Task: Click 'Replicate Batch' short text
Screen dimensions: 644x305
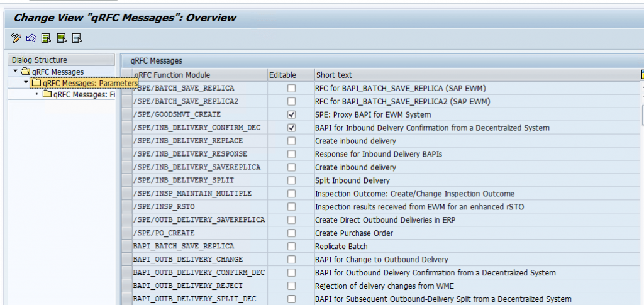Action: 341,247
